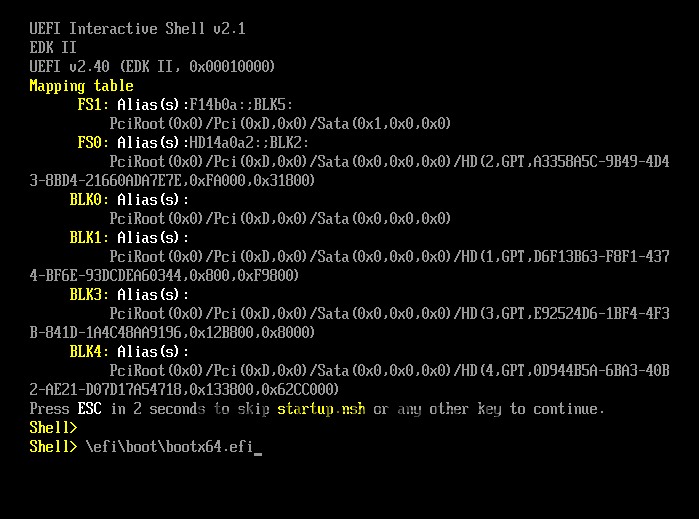Click the second Shell> prompt with command
This screenshot has width=699, height=519.
[x=53, y=447]
